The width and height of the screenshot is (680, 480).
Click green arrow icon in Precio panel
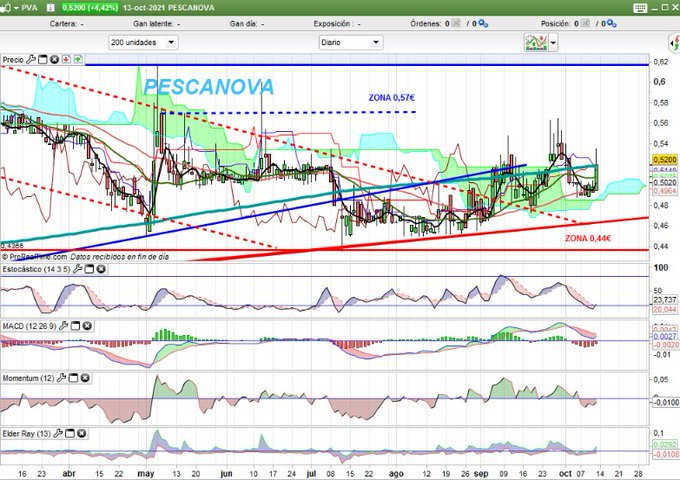[78, 59]
